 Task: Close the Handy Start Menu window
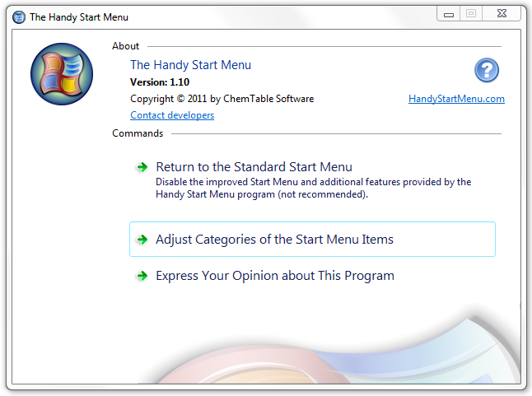[502, 14]
